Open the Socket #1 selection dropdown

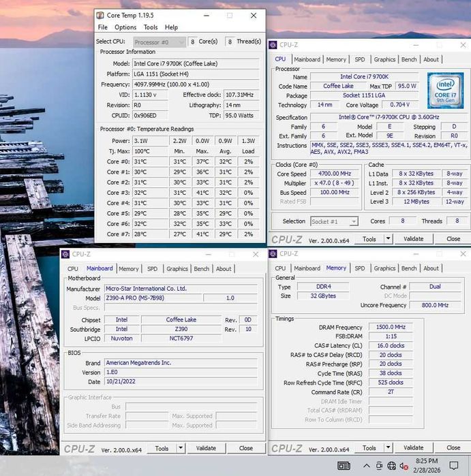334,221
